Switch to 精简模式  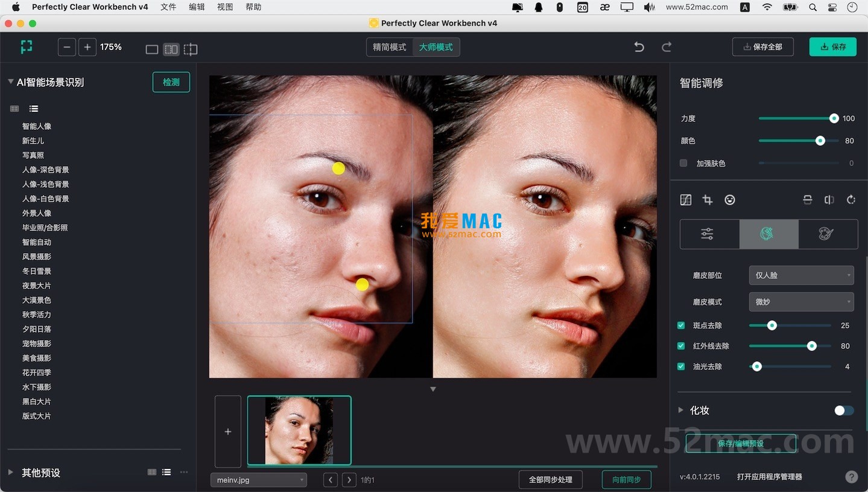click(390, 47)
